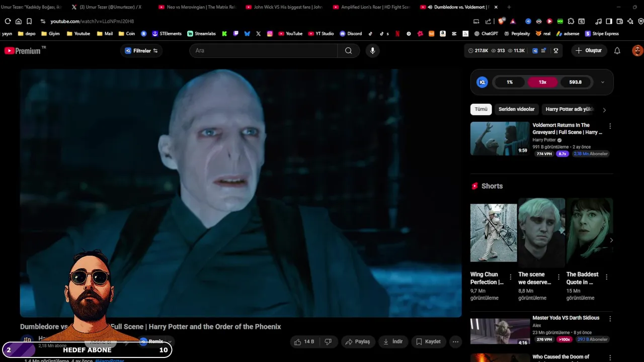Open the extensions puzzle icon
The height and width of the screenshot is (362, 644).
571,21
